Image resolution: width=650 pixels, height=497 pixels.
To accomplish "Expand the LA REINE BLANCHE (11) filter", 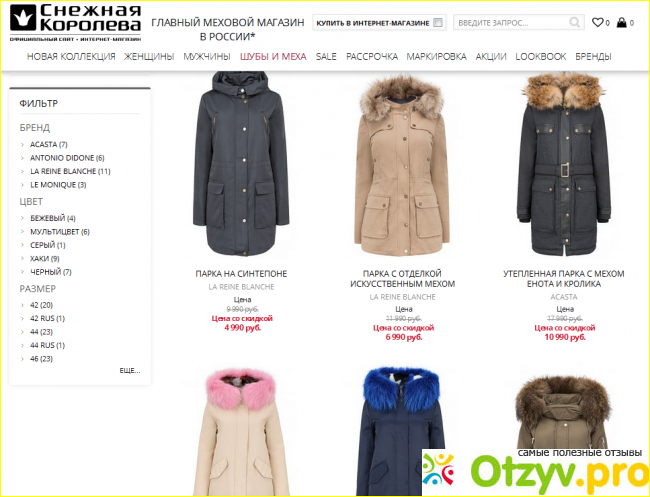I will coord(70,171).
